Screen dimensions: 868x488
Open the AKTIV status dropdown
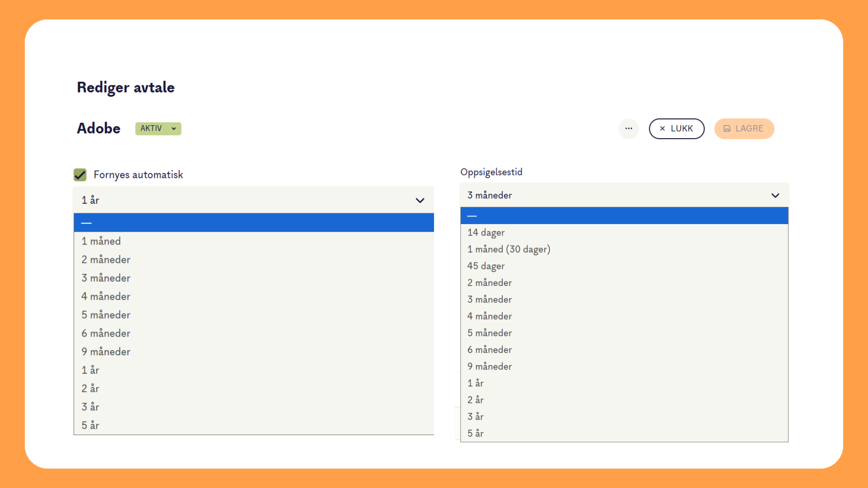pyautogui.click(x=158, y=129)
